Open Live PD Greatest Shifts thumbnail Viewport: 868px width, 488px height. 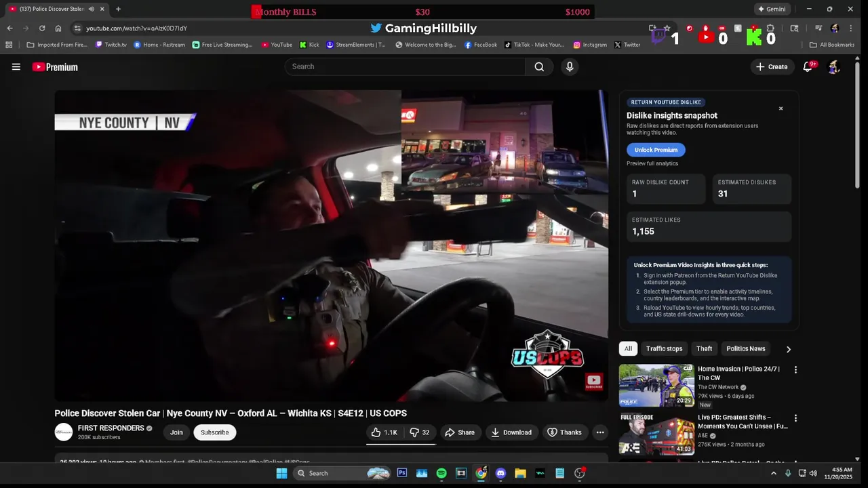(656, 434)
